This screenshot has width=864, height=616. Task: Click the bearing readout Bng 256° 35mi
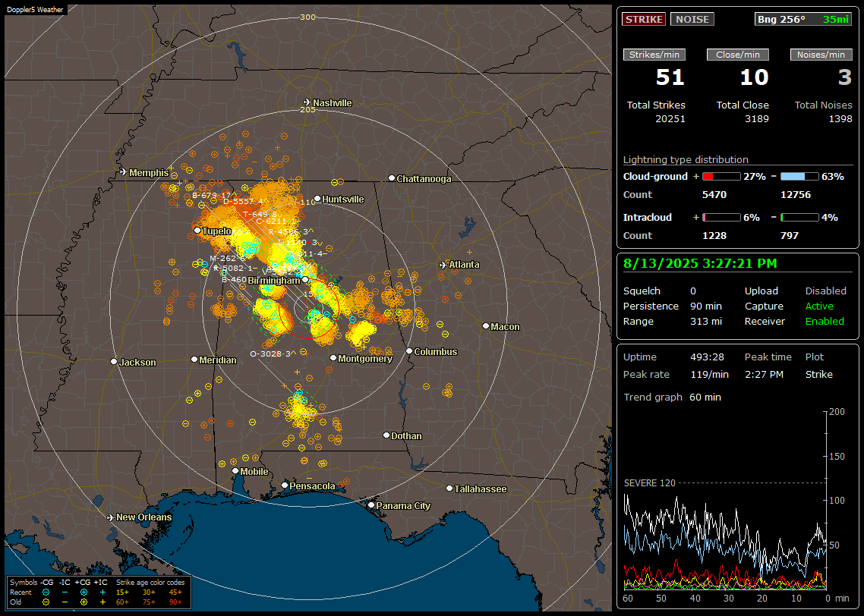tap(803, 19)
